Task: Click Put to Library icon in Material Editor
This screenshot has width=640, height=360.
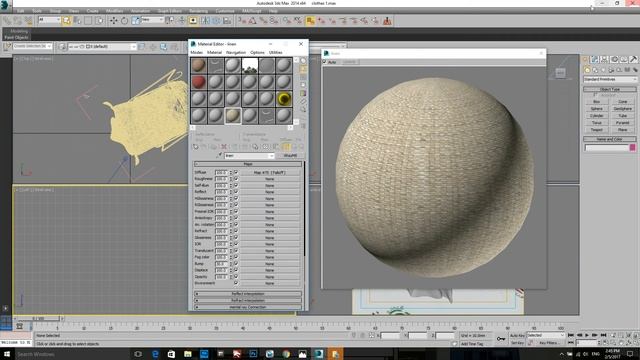Action: 255,147
